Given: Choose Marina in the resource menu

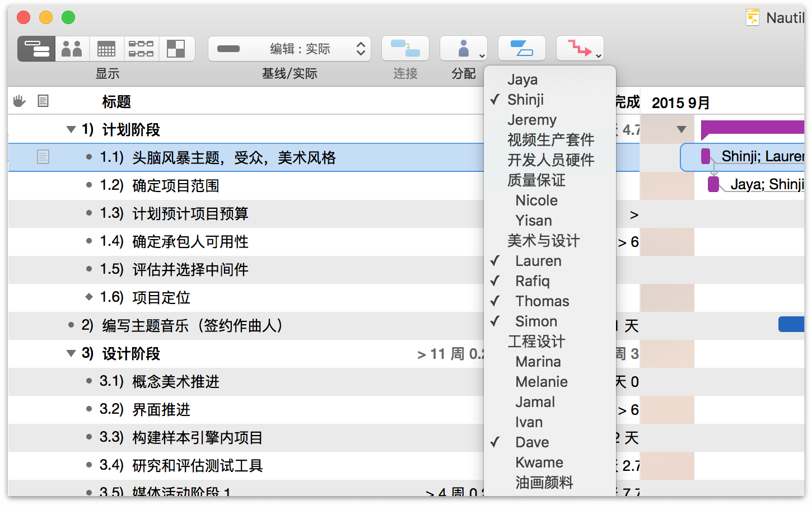Looking at the screenshot, I should tap(538, 362).
